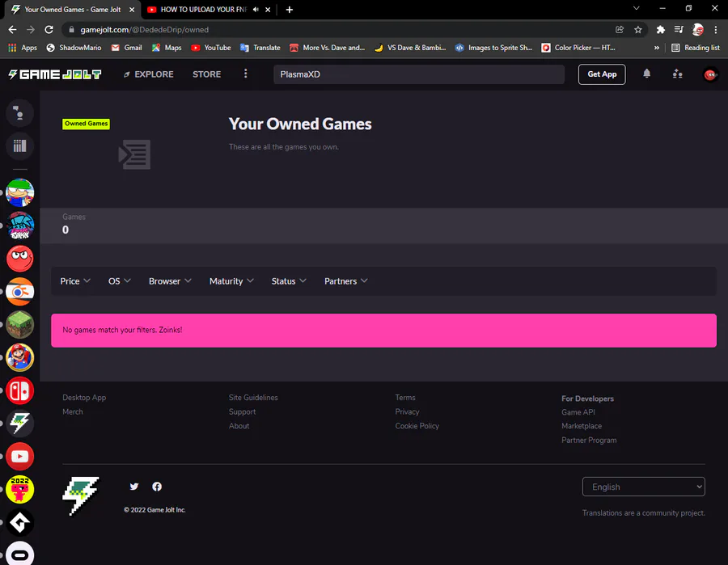This screenshot has width=728, height=565.
Task: Open the Merch footer link
Action: [73, 412]
